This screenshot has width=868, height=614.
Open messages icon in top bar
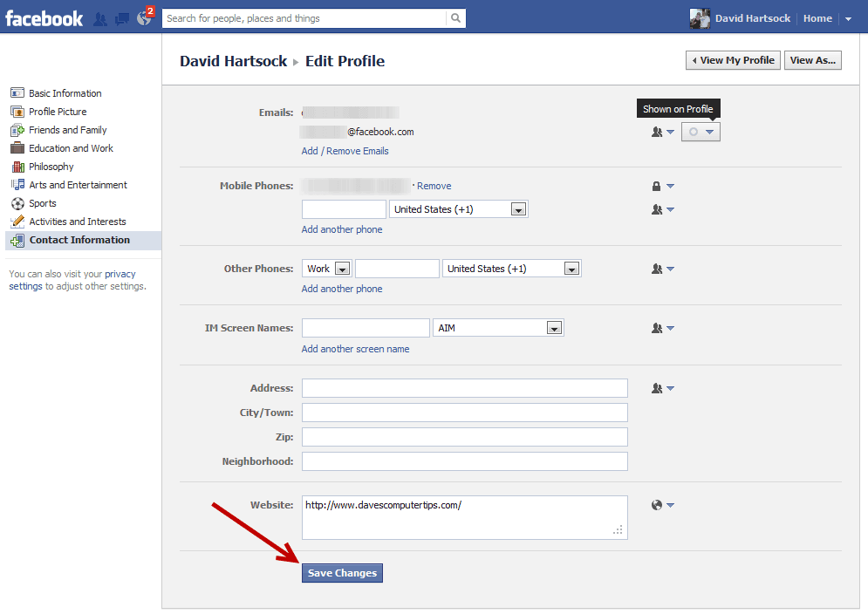click(122, 19)
